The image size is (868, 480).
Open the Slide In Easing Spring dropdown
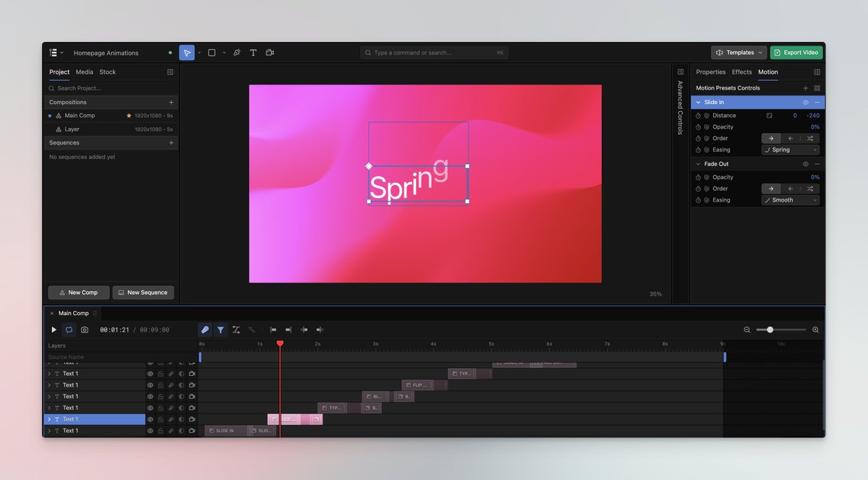click(791, 150)
